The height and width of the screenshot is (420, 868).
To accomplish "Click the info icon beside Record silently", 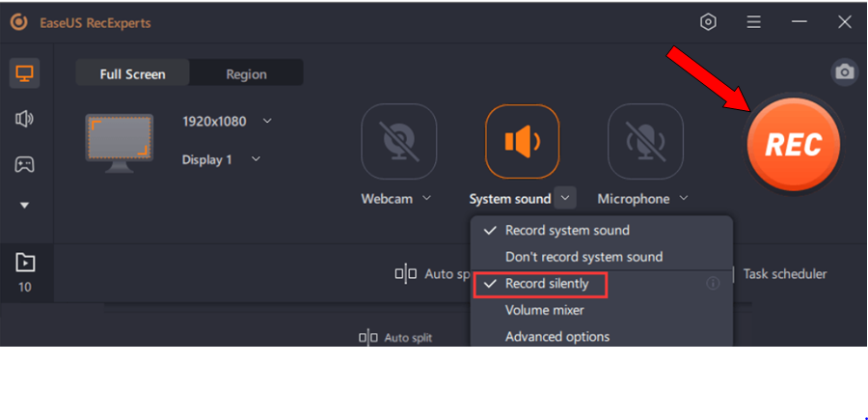I will (714, 284).
